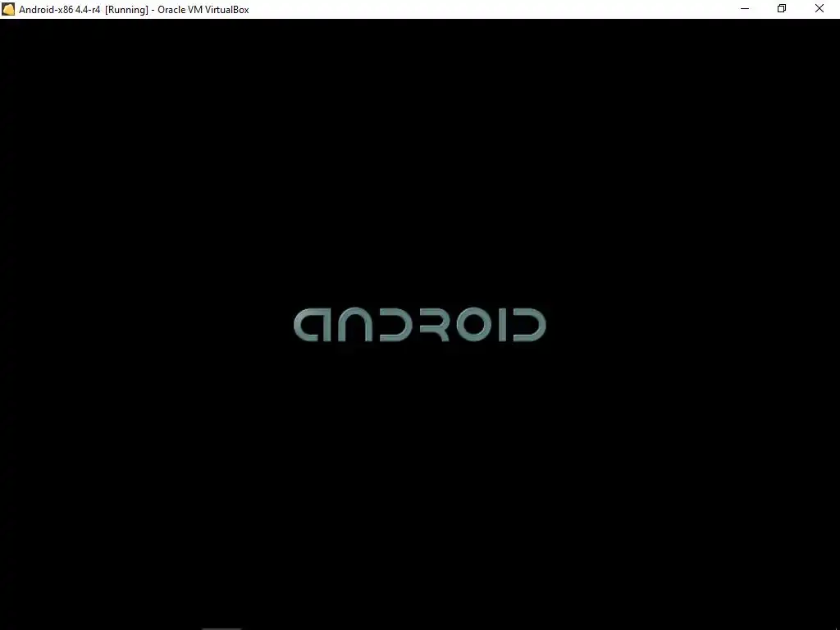Click the VirtualBox app icon in title bar
The image size is (840, 630).
(8, 9)
